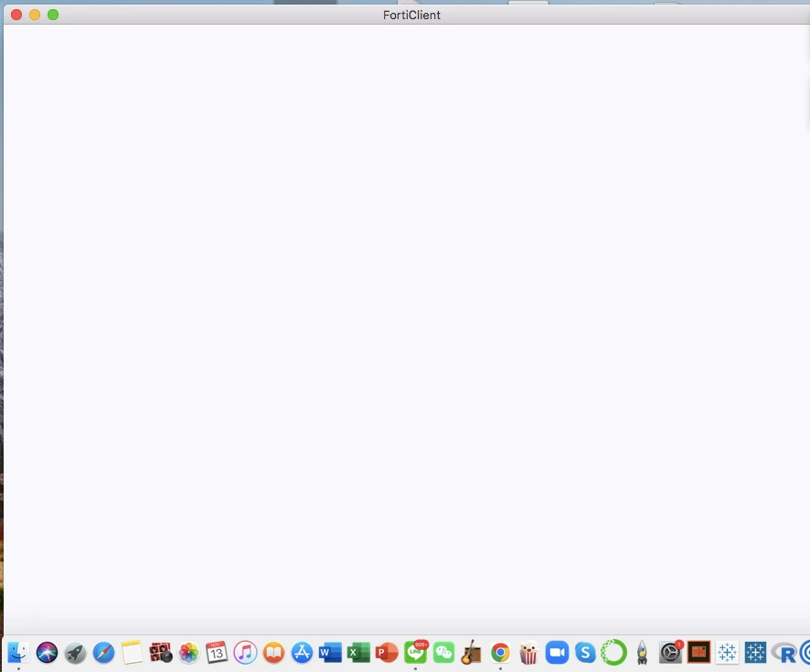Launch Anaconda Navigator green ring icon
810x672 pixels.
[x=613, y=653]
